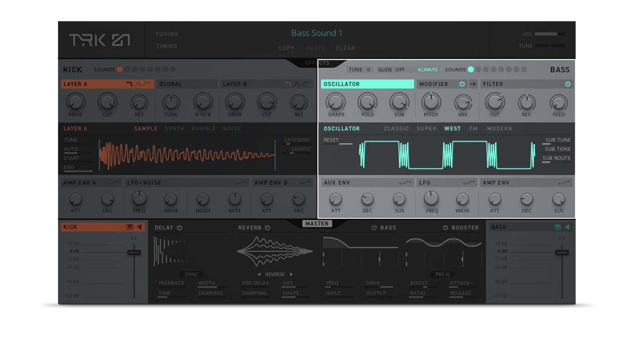The width and height of the screenshot is (634, 364).
Task: Select the FM oscillator type
Action: 474,129
